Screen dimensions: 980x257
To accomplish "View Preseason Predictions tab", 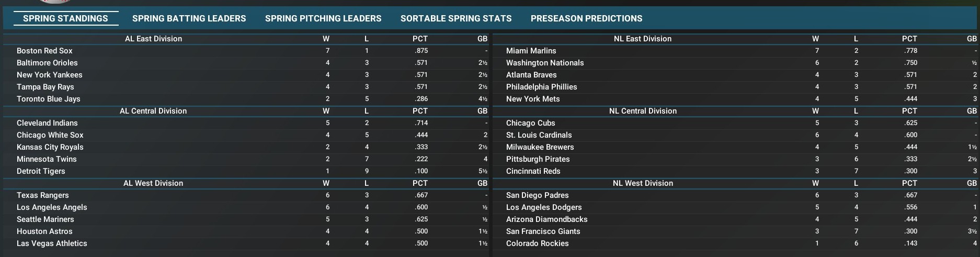I will (x=586, y=18).
